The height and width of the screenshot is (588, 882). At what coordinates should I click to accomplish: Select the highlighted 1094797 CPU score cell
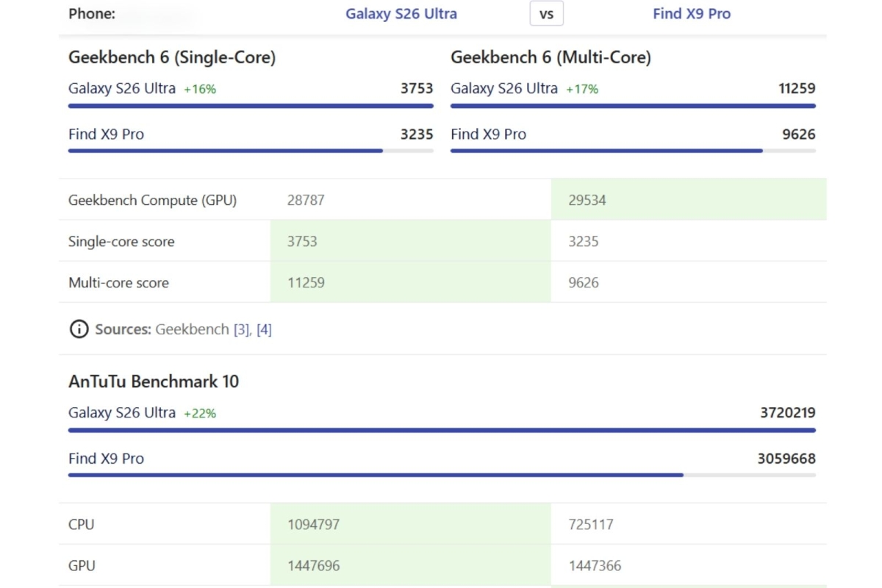(x=314, y=525)
